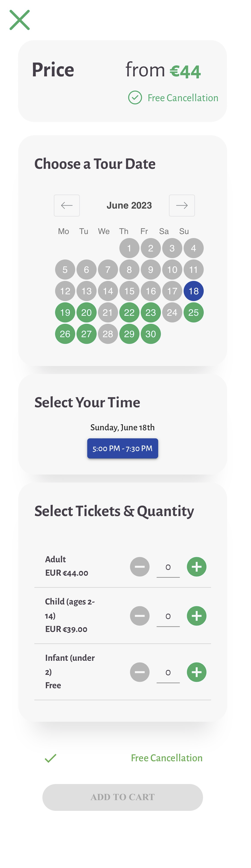Click the Adult quantity input field
This screenshot has width=251, height=868.
(x=168, y=567)
